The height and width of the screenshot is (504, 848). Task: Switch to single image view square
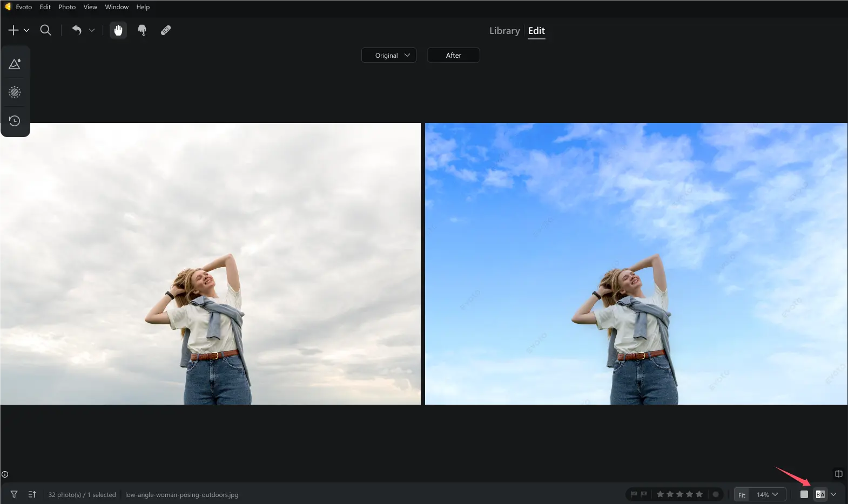click(804, 494)
